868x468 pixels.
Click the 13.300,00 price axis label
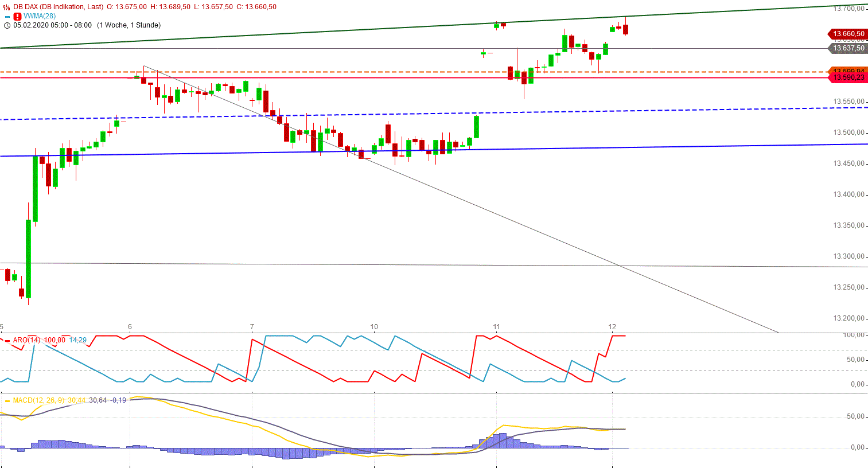pyautogui.click(x=848, y=256)
